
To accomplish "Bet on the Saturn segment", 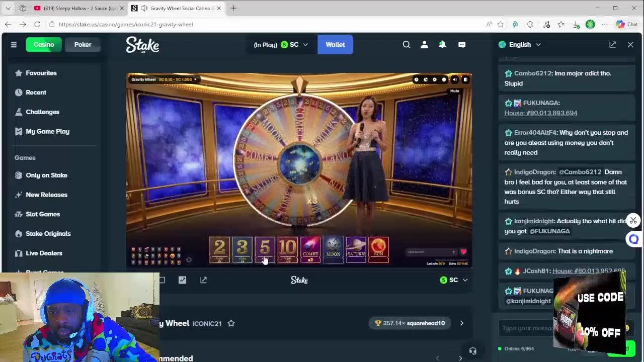I will click(x=356, y=250).
